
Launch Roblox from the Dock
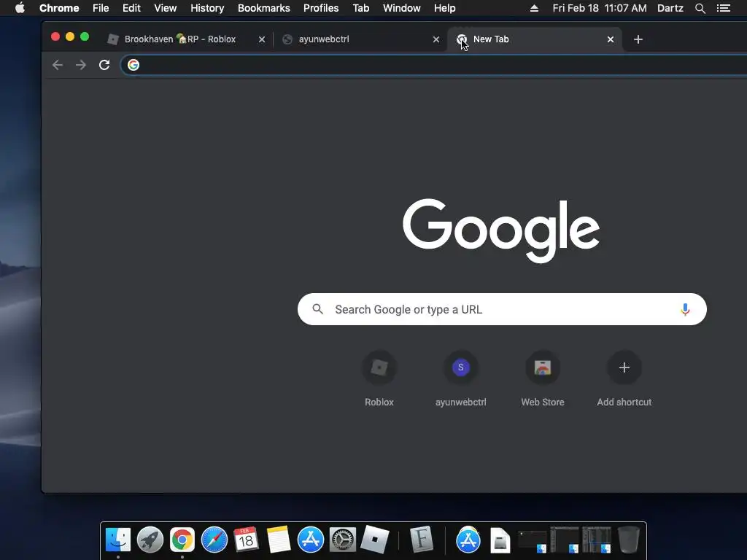(374, 540)
